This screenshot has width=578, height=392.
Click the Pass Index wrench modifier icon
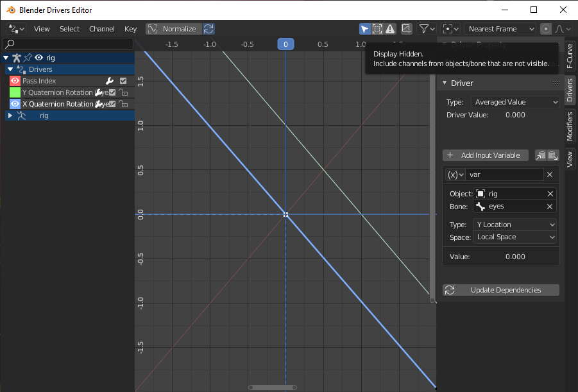[110, 81]
